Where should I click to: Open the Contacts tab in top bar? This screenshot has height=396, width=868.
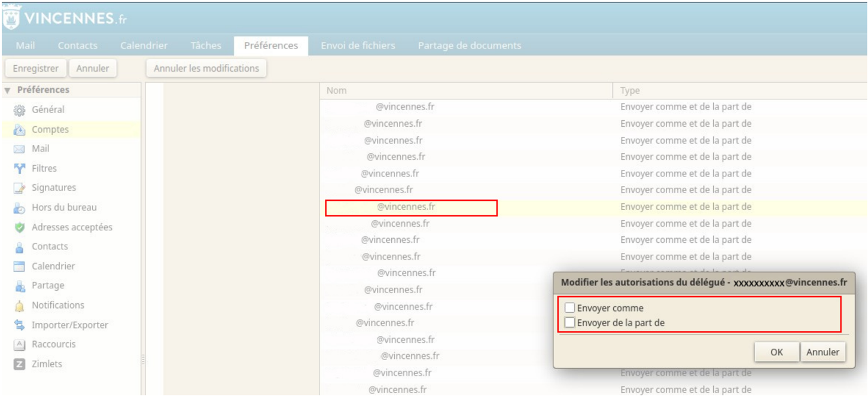tap(77, 45)
